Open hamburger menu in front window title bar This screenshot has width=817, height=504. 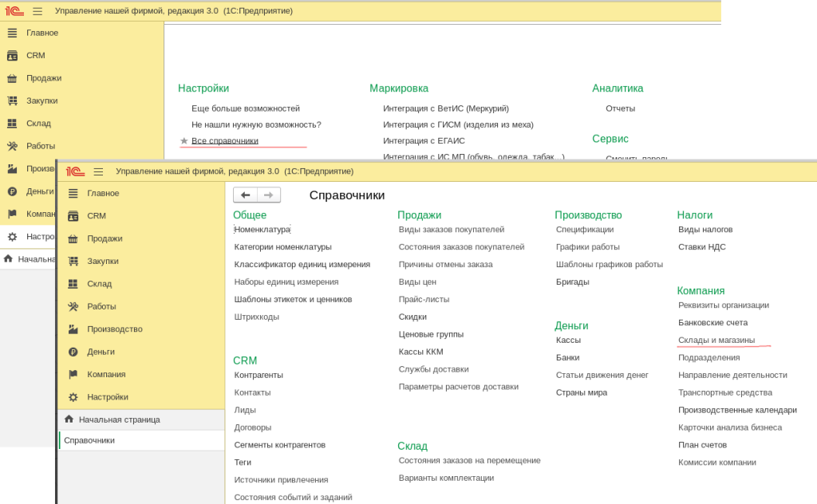click(x=98, y=171)
